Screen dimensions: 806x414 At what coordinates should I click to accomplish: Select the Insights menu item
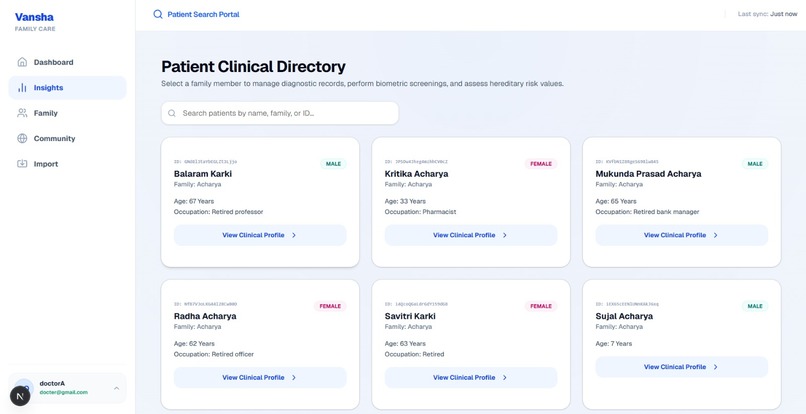pyautogui.click(x=67, y=88)
